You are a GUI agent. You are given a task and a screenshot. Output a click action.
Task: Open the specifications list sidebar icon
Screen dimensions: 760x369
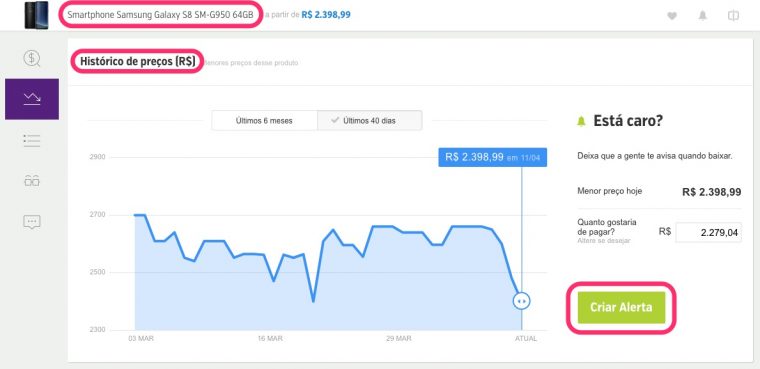coord(32,141)
